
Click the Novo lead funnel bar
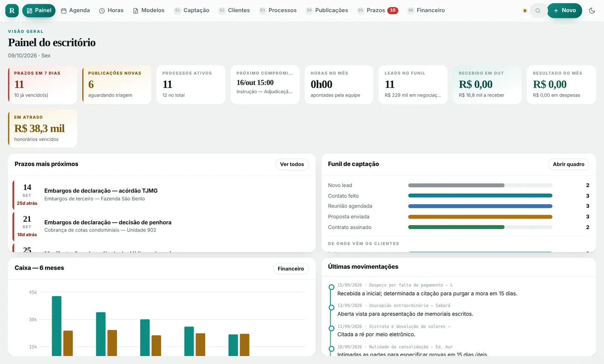point(480,185)
